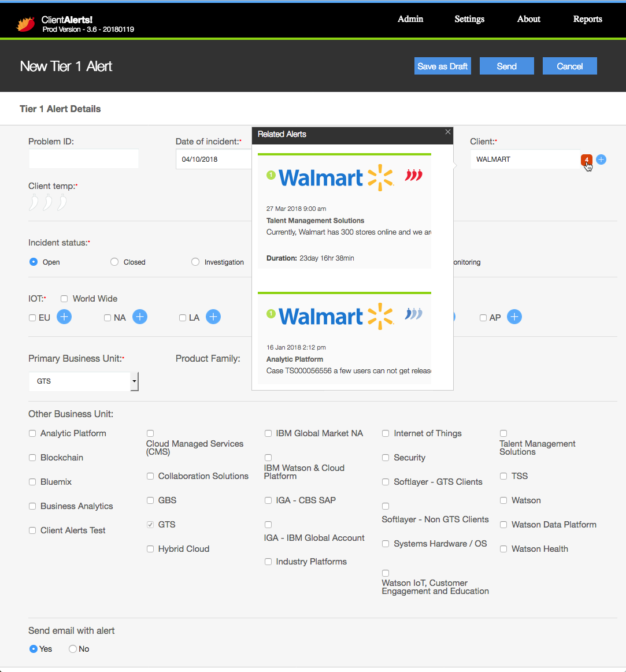Click the Cancel button
This screenshot has width=626, height=672.
(570, 66)
